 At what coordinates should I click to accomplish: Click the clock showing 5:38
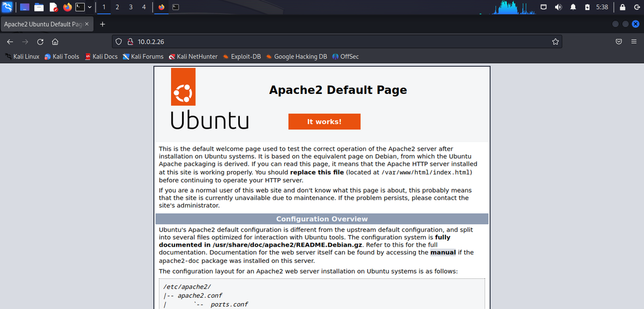602,7
